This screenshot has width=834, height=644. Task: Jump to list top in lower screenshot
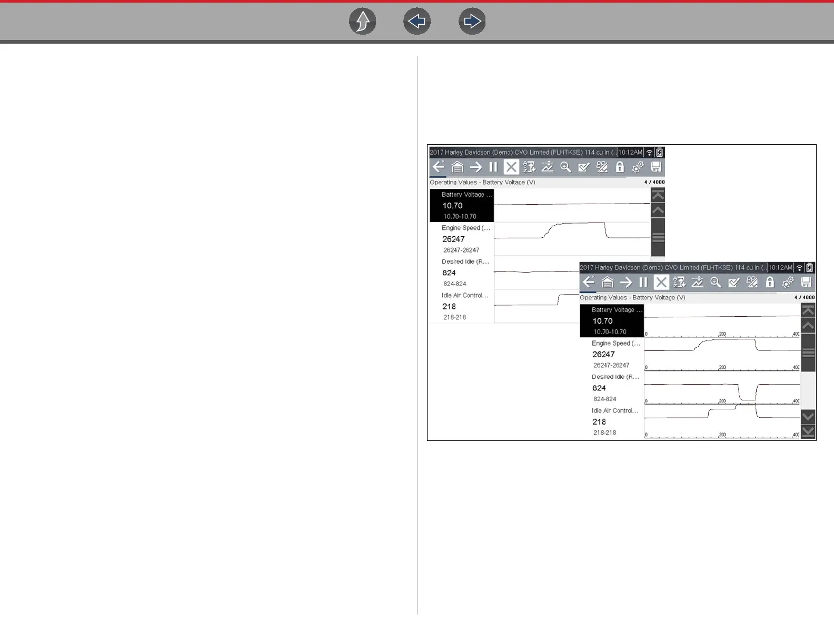click(808, 310)
